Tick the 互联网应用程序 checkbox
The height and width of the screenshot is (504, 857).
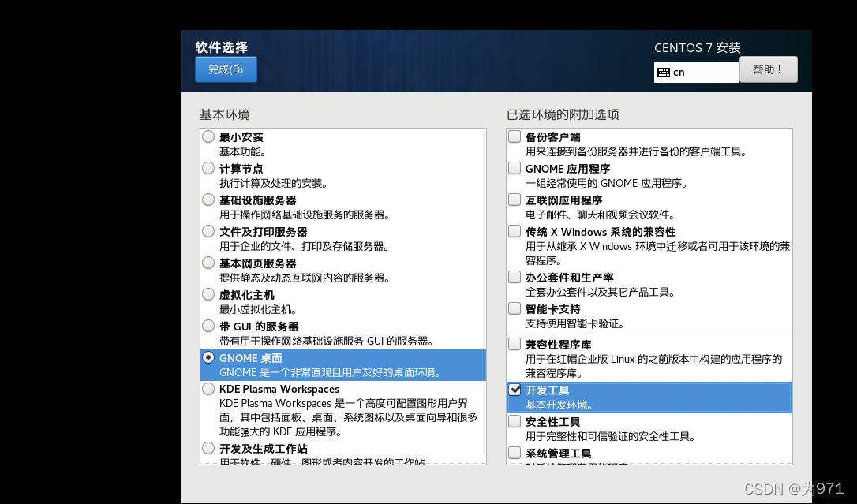point(515,200)
